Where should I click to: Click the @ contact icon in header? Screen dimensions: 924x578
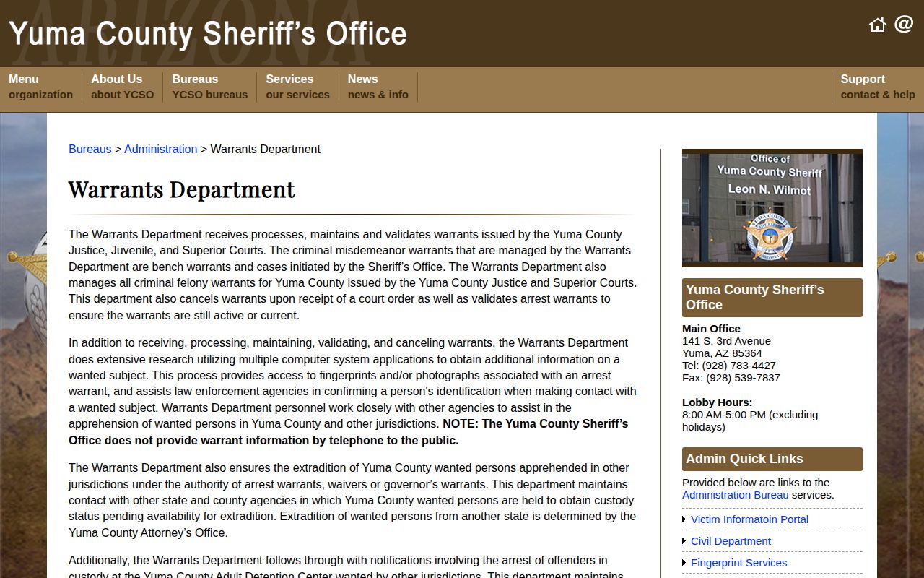point(904,24)
